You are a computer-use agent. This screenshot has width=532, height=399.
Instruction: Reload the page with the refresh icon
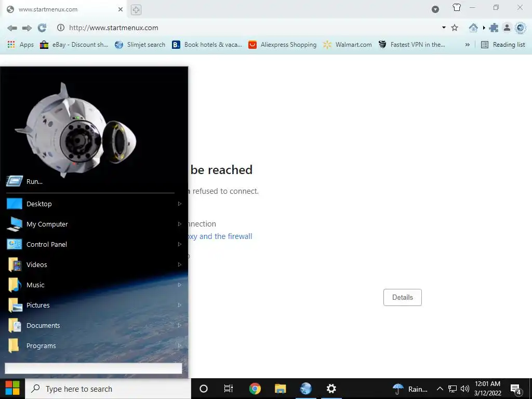coord(42,28)
